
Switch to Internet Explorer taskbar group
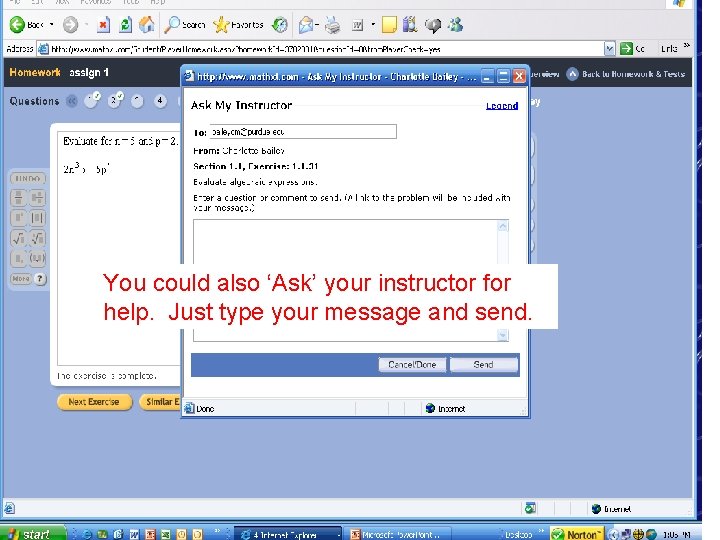pos(288,534)
